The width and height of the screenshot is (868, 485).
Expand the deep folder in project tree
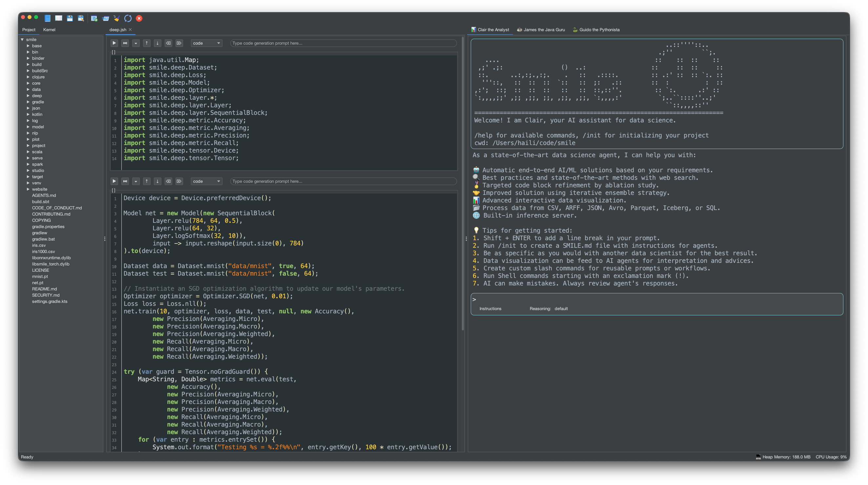(28, 96)
